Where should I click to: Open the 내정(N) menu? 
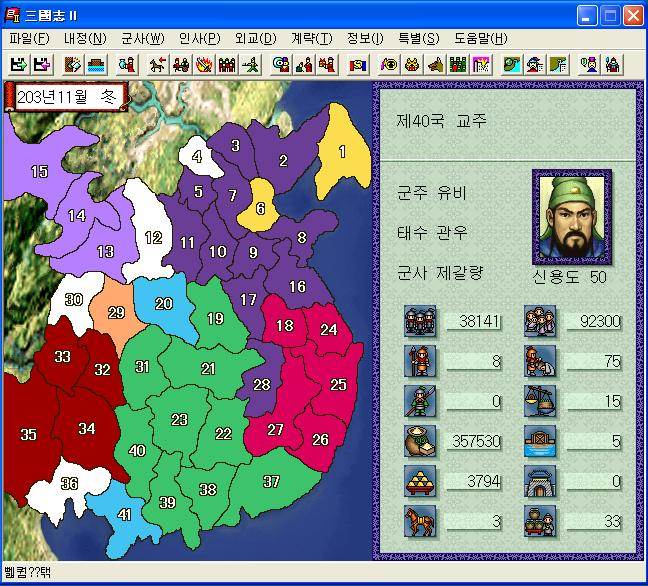coord(85,38)
